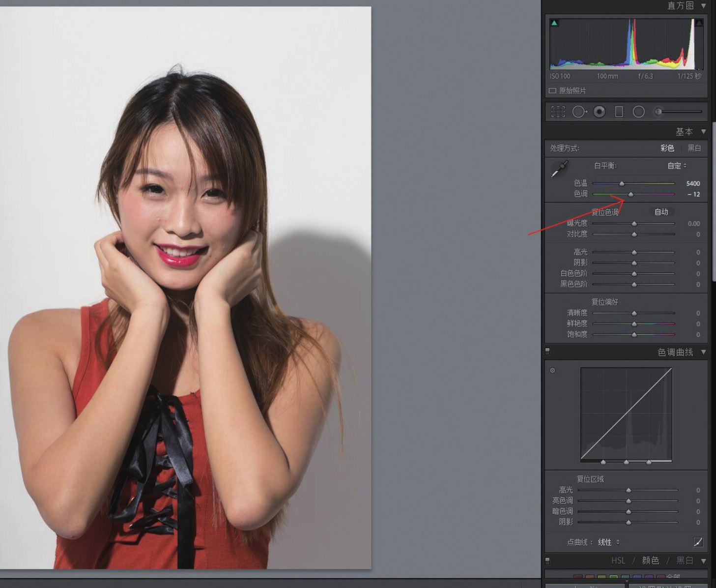The height and width of the screenshot is (588, 716).
Task: Toggle the 色调曲线 panel on/off switch
Action: coord(547,352)
